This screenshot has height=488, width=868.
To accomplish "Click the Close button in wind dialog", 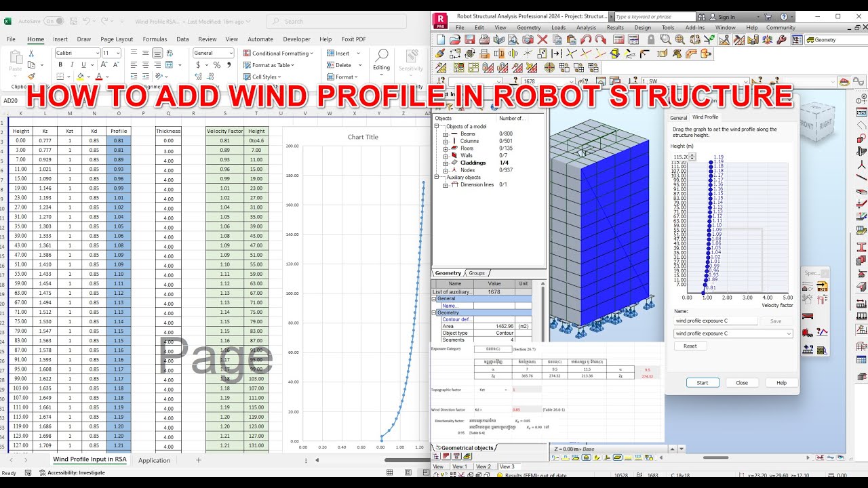I will click(742, 383).
